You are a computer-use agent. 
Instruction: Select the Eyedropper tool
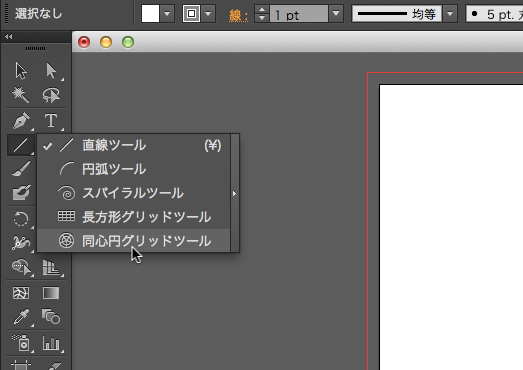tap(21, 317)
